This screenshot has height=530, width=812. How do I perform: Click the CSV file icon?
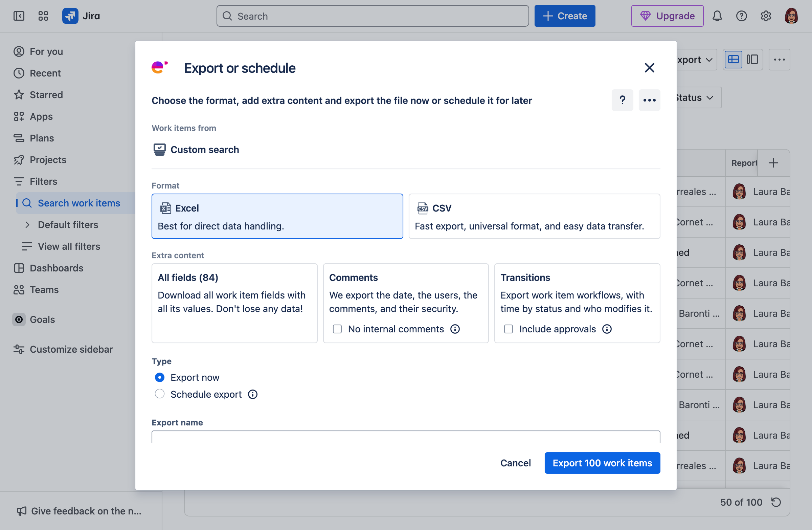click(423, 208)
